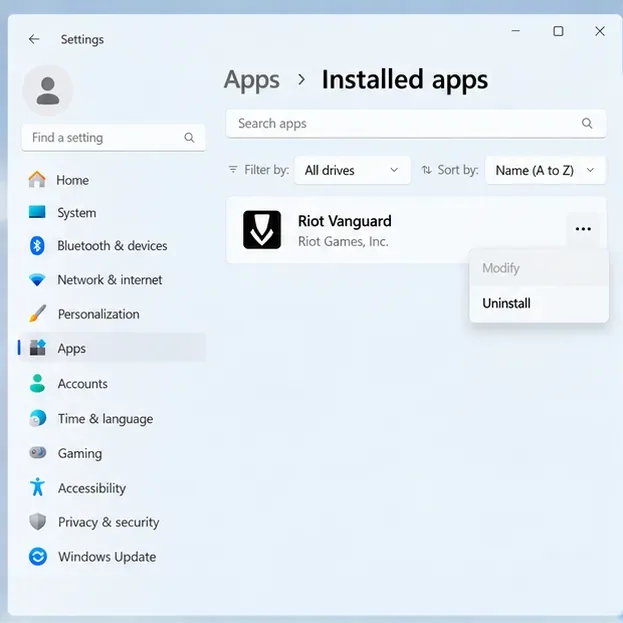Open Time & language settings
Viewport: 623px width, 623px height.
coord(113,418)
